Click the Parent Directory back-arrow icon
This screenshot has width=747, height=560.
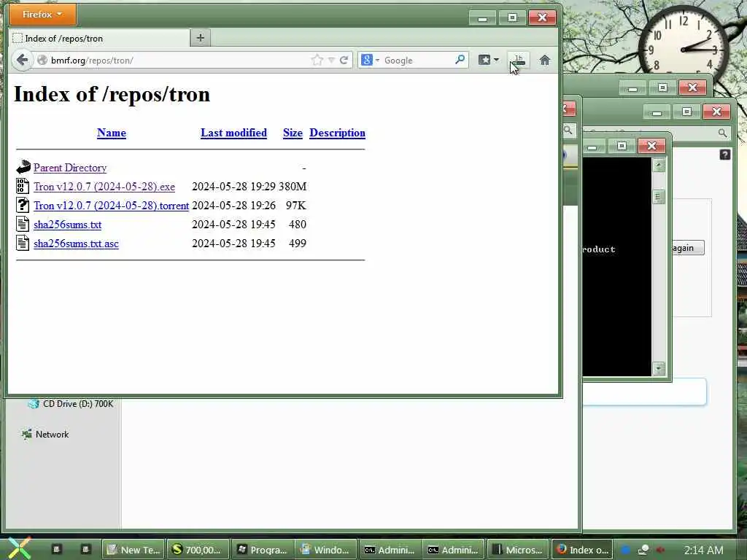23,167
